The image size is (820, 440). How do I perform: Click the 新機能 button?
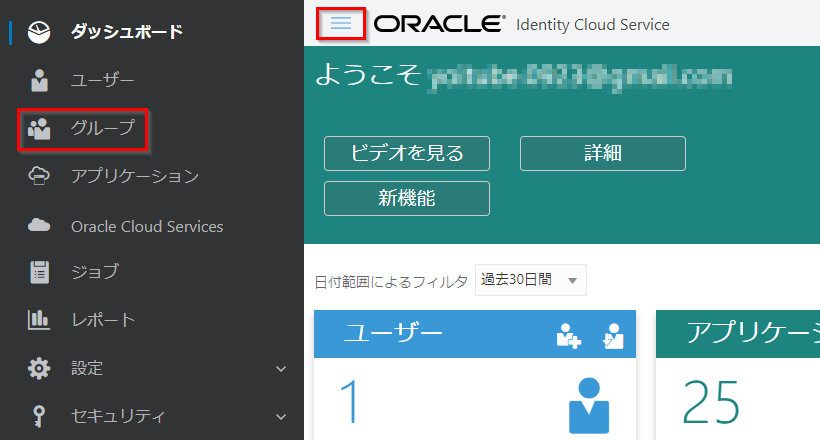(407, 198)
